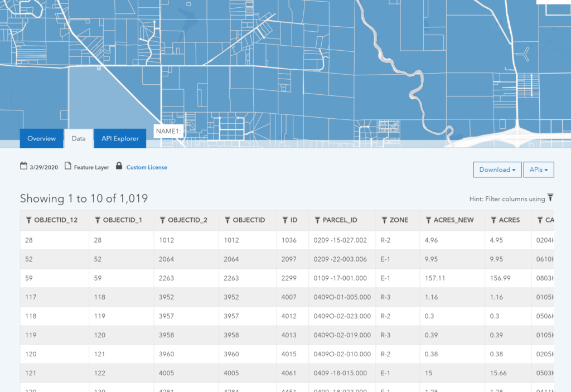571x392 pixels.
Task: Filter the PARCEL_ID column
Action: (317, 220)
